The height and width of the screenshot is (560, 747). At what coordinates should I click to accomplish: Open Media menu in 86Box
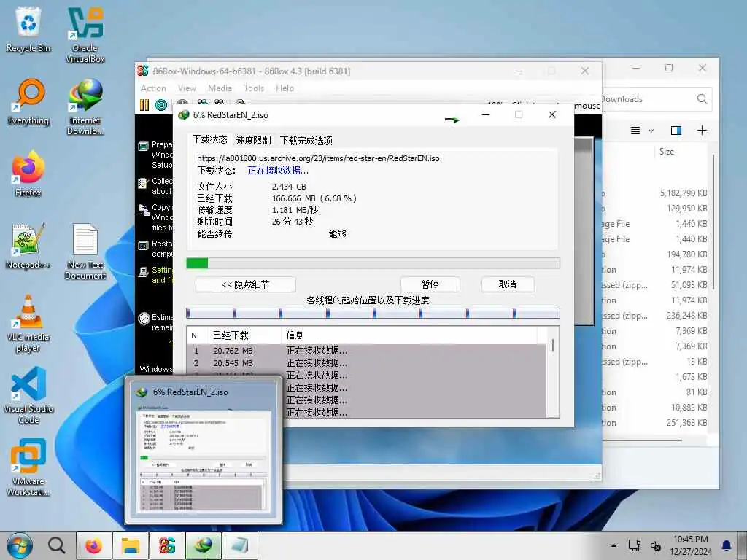[220, 88]
